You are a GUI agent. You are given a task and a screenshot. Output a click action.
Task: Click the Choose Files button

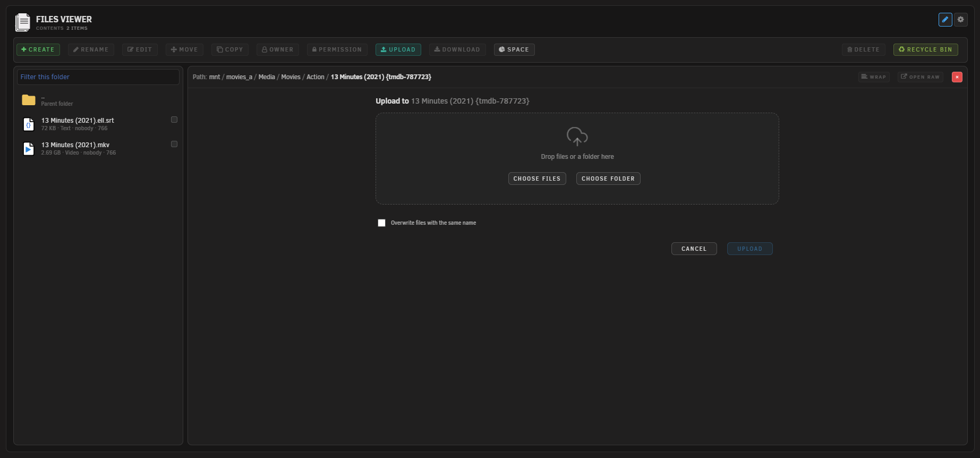(x=537, y=179)
